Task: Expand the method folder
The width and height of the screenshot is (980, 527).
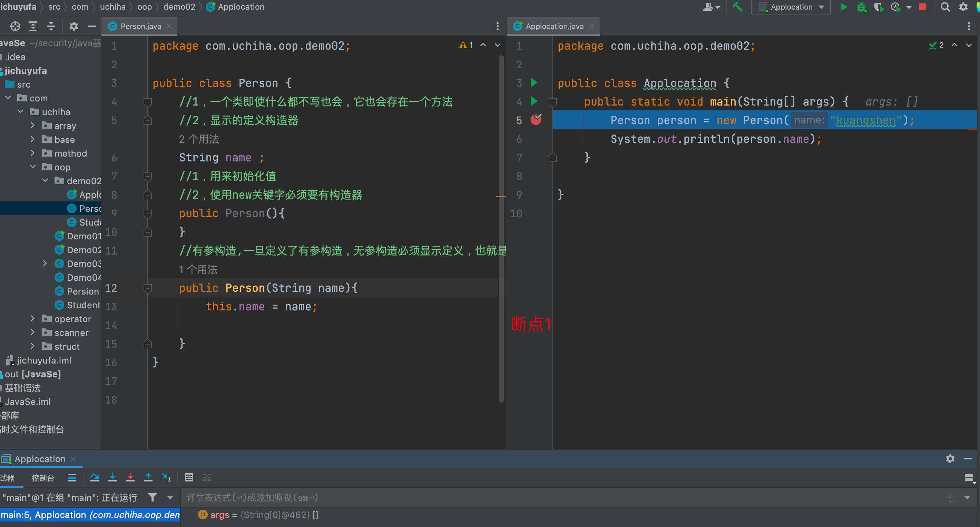Action: 33,153
